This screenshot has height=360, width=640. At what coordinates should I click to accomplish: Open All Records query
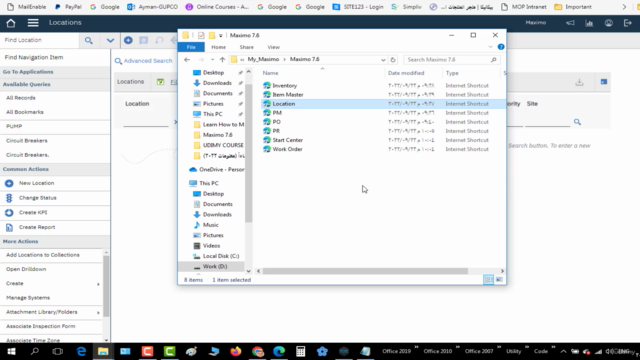pyautogui.click(x=21, y=98)
